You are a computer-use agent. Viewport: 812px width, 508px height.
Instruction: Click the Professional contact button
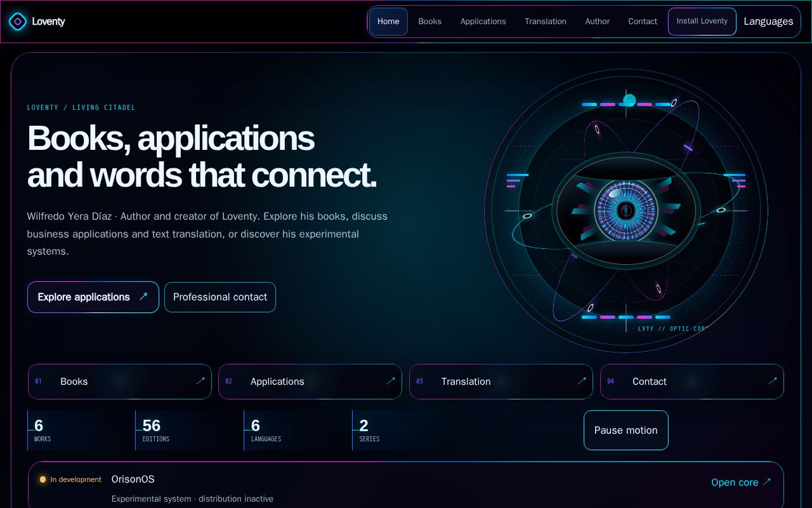[x=220, y=297]
